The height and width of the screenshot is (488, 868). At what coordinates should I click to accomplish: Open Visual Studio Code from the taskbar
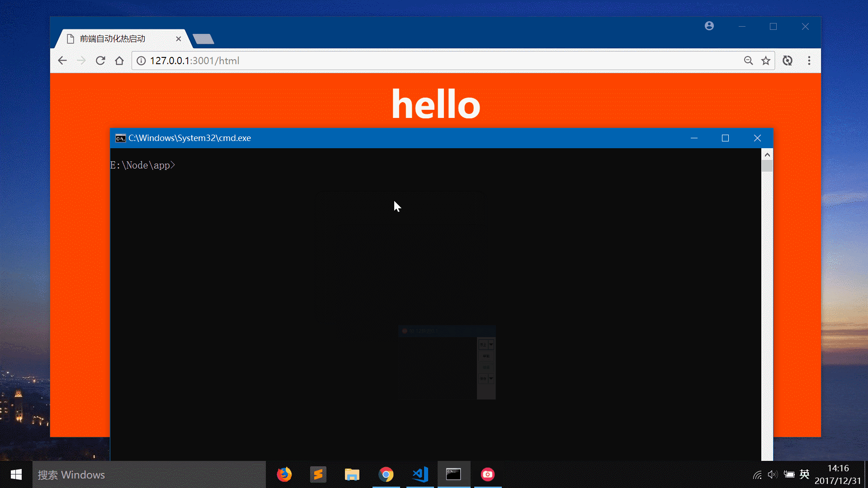point(420,474)
